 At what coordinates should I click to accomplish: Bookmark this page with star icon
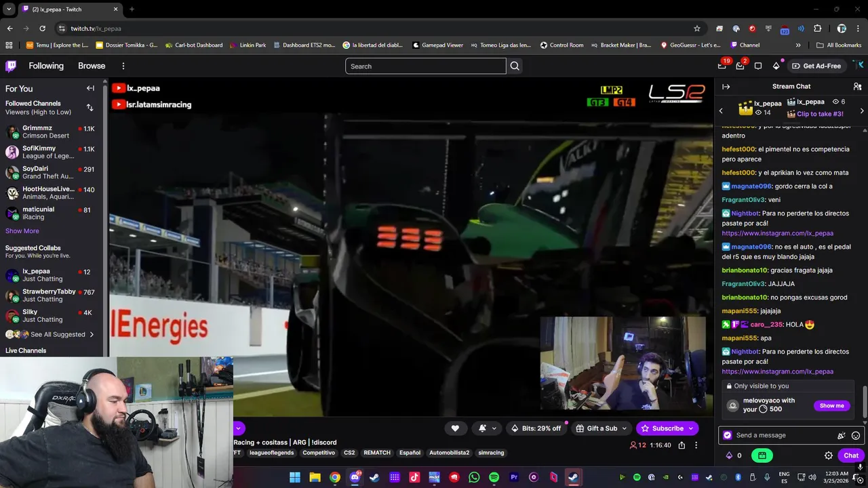click(x=696, y=28)
